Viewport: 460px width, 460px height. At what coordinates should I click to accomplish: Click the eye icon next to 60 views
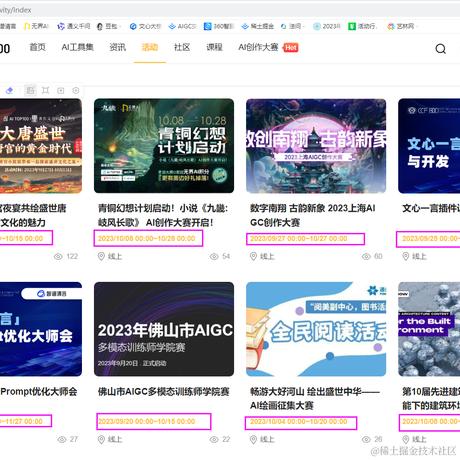[x=366, y=256]
